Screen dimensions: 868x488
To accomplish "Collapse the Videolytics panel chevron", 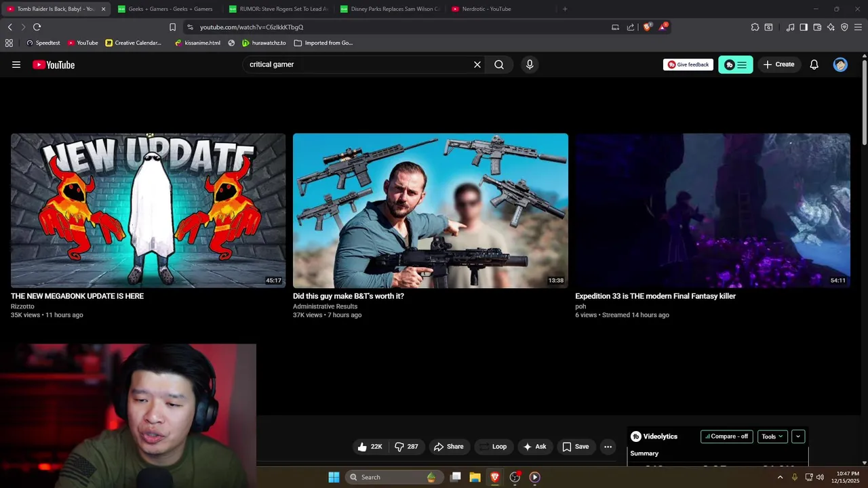I will pyautogui.click(x=798, y=436).
